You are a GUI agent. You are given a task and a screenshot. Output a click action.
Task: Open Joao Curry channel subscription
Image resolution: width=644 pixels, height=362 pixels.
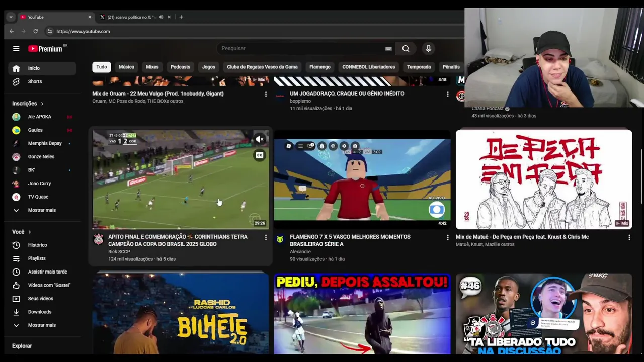(42, 183)
